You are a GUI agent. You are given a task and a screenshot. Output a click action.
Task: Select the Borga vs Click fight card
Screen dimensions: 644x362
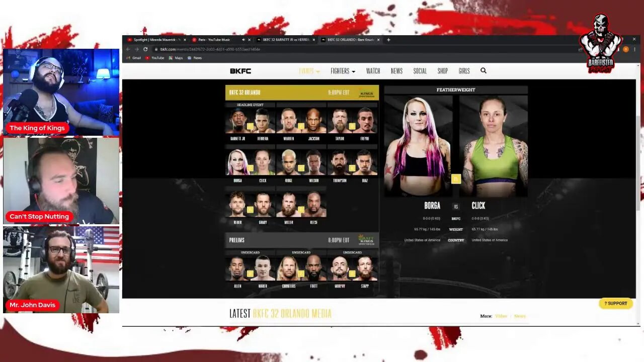[x=250, y=165]
